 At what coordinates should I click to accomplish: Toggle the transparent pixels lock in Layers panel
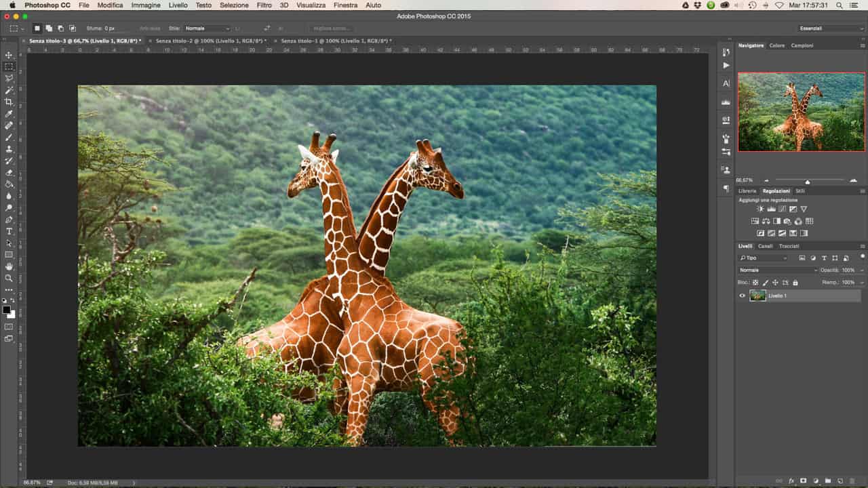[x=755, y=282]
